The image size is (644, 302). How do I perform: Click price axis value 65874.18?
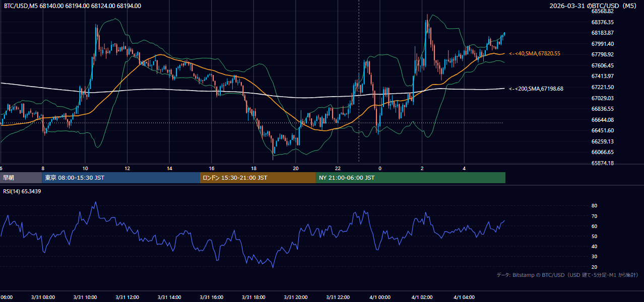pos(602,163)
